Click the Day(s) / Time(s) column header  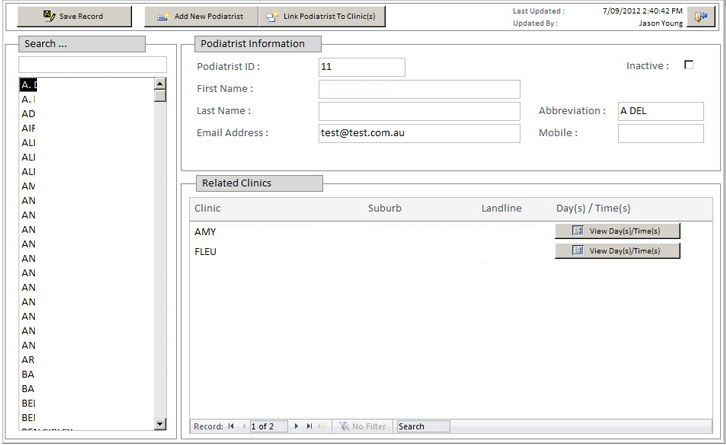(593, 208)
